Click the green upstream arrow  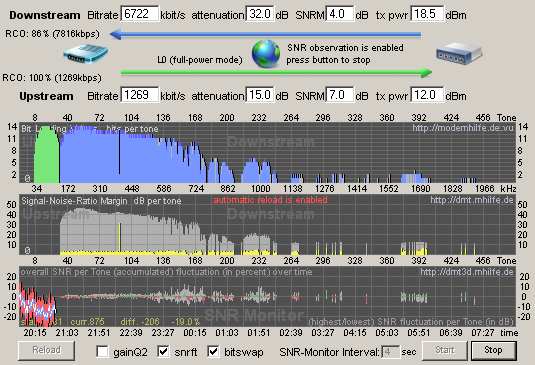pyautogui.click(x=277, y=72)
